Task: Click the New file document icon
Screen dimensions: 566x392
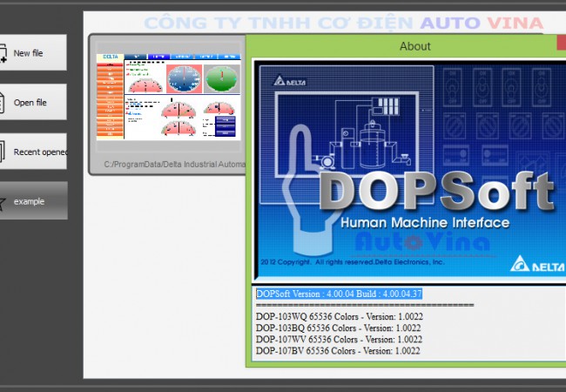Action: click(x=3, y=53)
